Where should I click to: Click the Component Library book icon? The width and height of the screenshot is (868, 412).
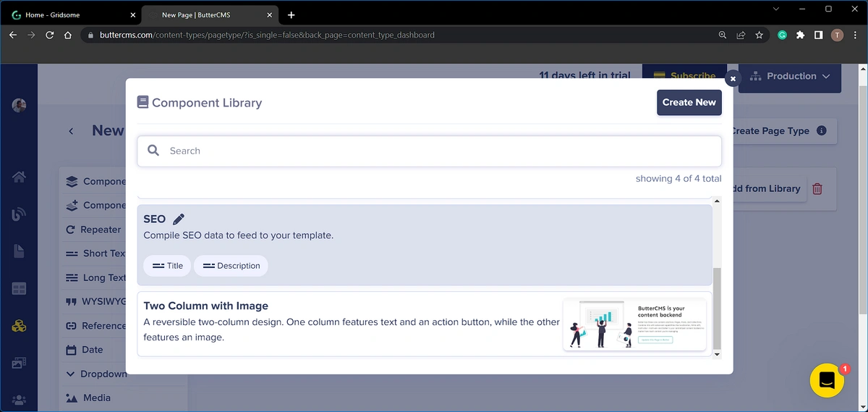(x=142, y=102)
